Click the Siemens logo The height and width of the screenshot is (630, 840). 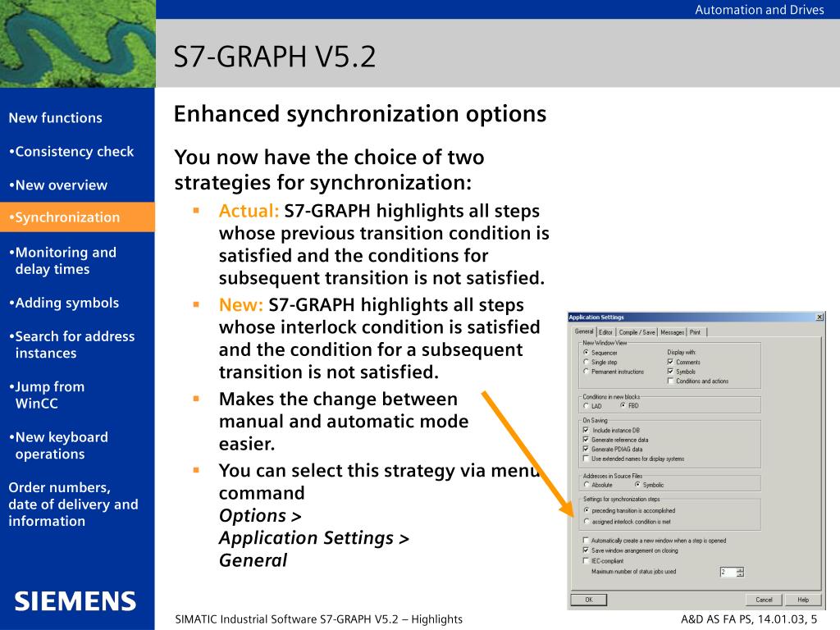(x=75, y=601)
